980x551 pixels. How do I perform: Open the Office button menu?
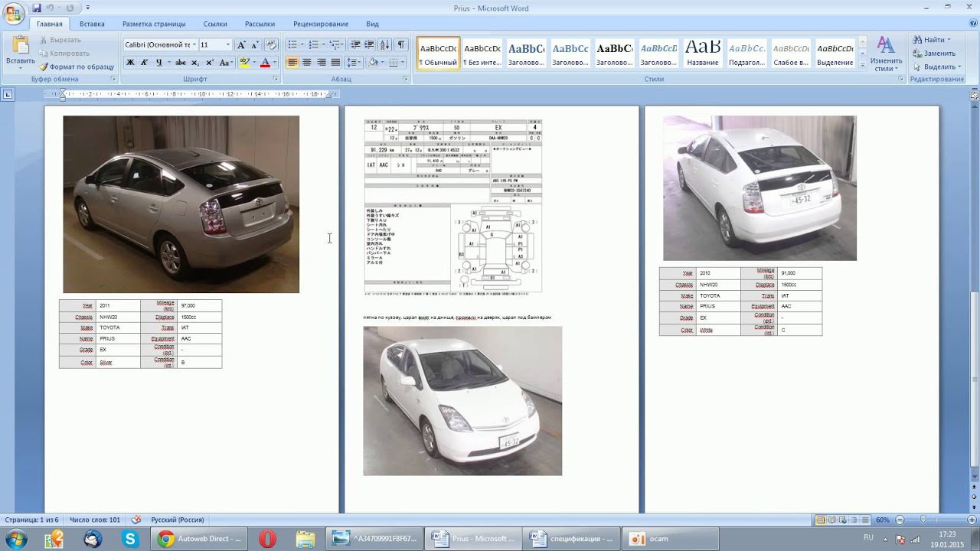coord(14,14)
